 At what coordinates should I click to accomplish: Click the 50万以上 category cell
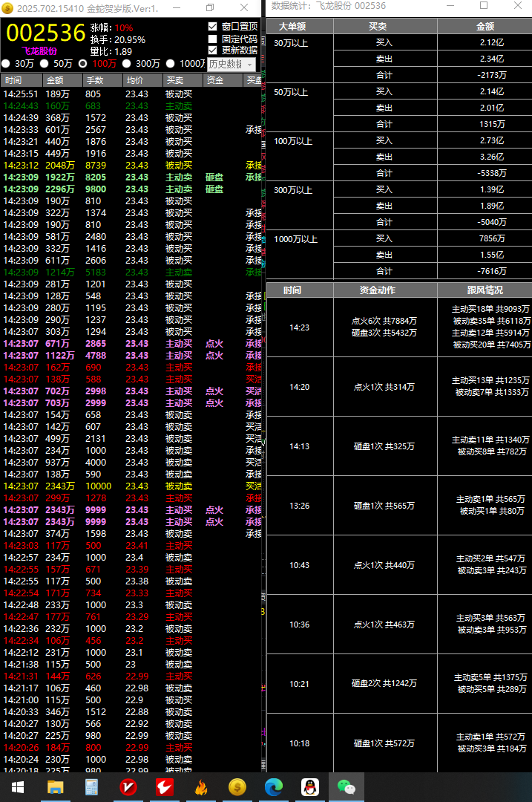[x=300, y=108]
